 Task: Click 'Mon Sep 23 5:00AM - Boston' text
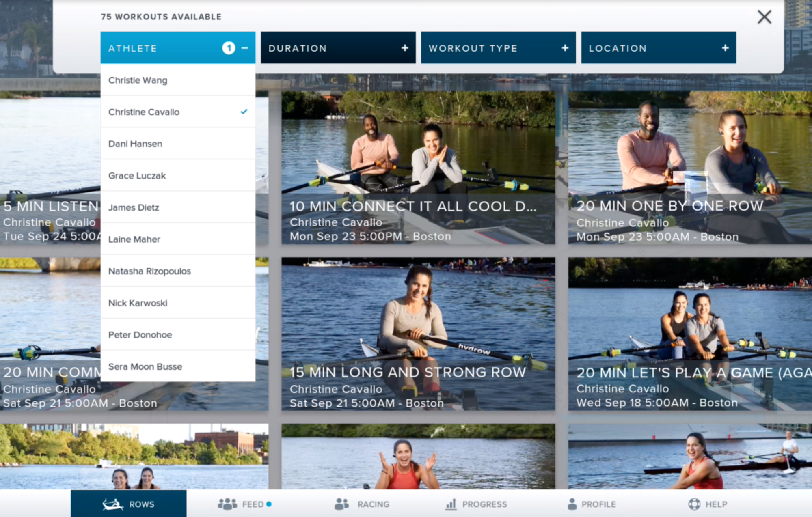pos(657,237)
